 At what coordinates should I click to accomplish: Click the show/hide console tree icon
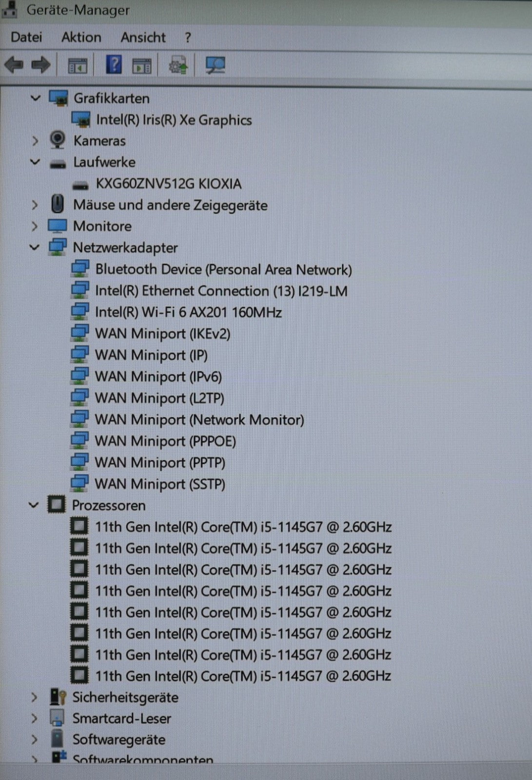[x=77, y=65]
